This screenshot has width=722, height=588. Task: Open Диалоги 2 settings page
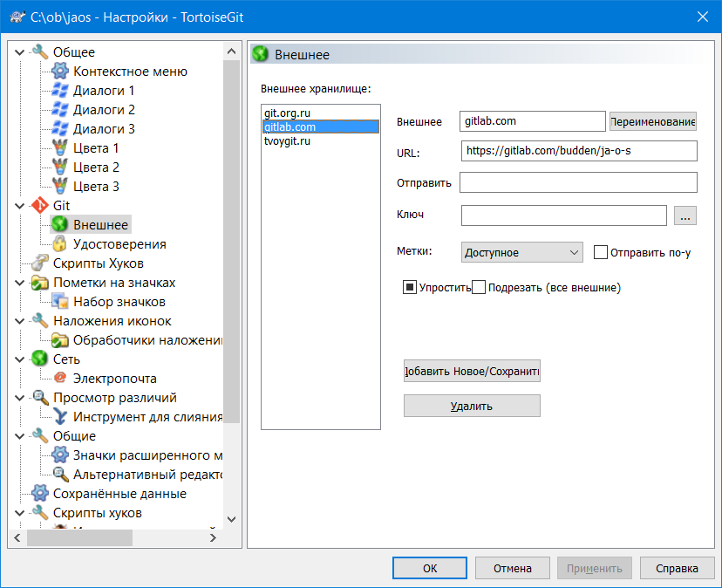click(x=104, y=110)
